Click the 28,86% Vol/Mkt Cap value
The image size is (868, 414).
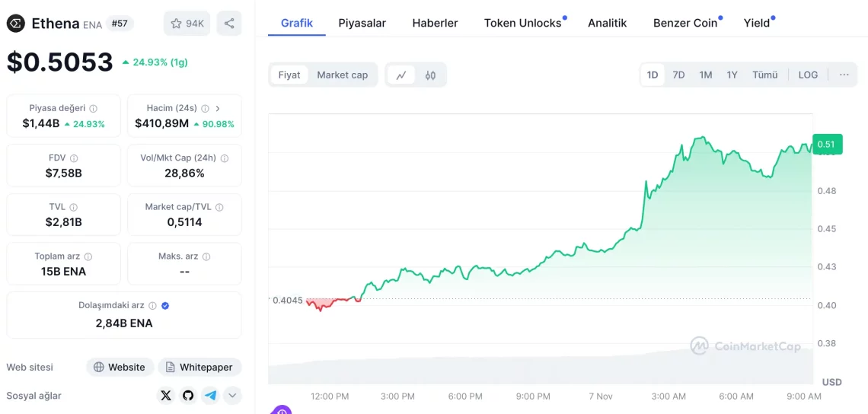pyautogui.click(x=185, y=174)
